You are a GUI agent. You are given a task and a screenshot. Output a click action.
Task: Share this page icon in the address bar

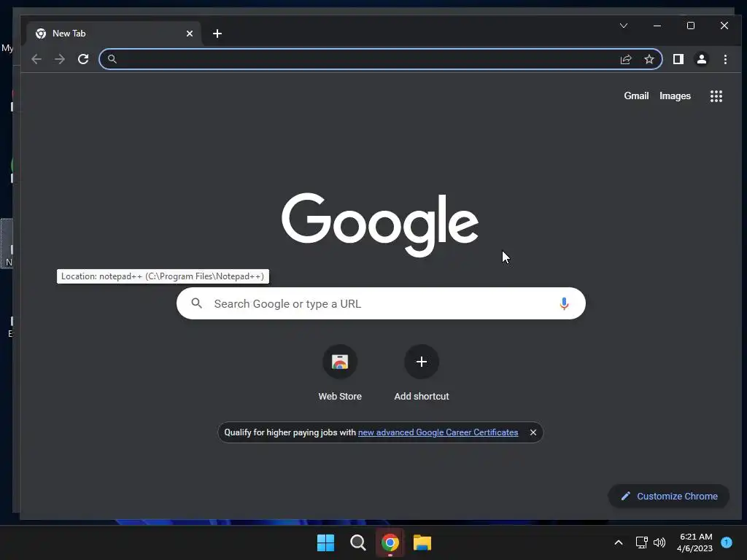click(x=625, y=59)
